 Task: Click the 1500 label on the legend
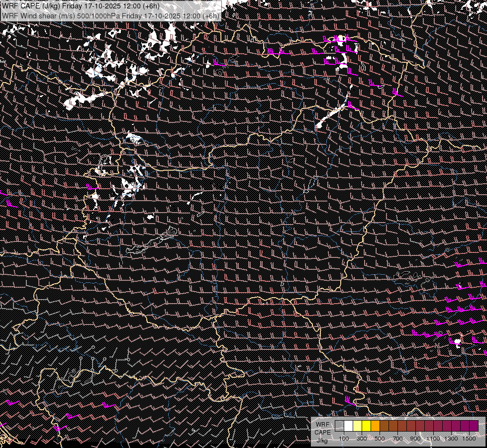pos(469,439)
